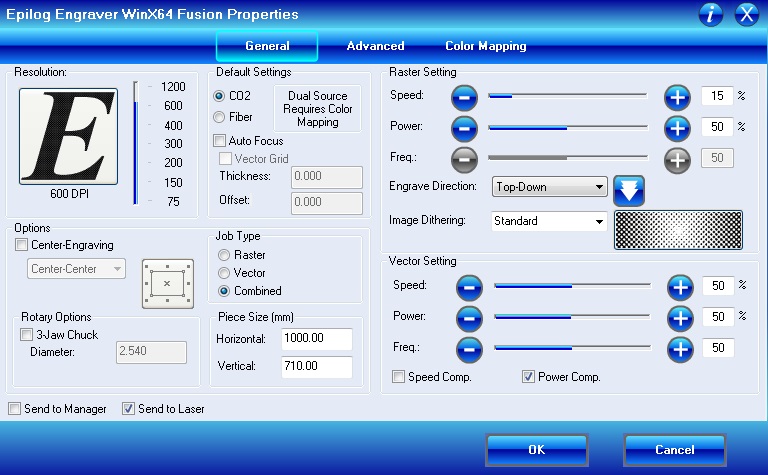This screenshot has width=768, height=475.
Task: Click the vector Power slider track
Action: pos(573,317)
